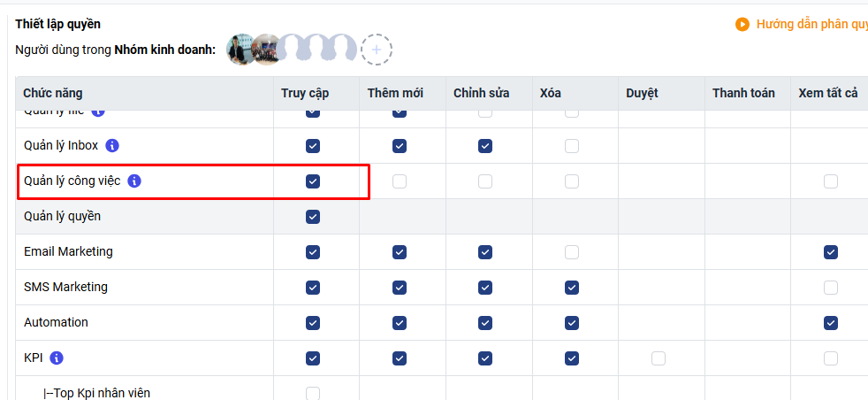868x400 pixels.
Task: Click the add user plus icon
Action: point(376,50)
